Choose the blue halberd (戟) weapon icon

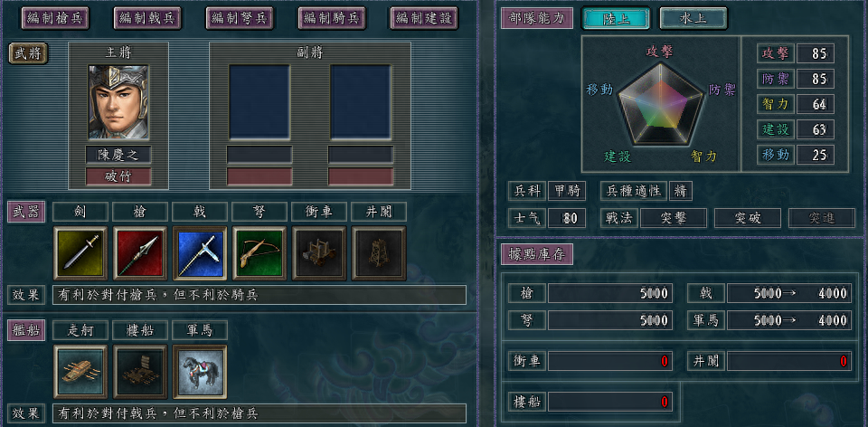pyautogui.click(x=200, y=252)
